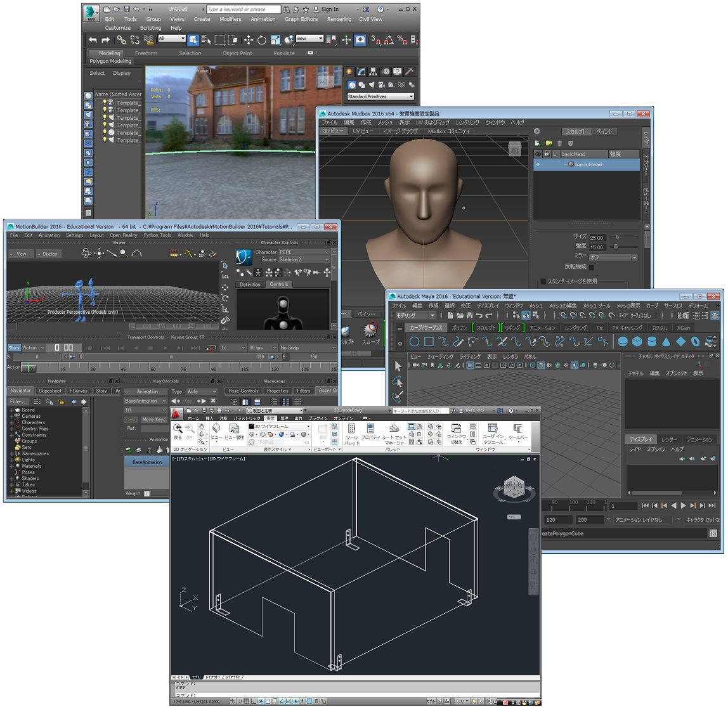Viewport: 728px width, 707px height.
Task: Select the Maya Paint Selection tool
Action: [x=398, y=397]
